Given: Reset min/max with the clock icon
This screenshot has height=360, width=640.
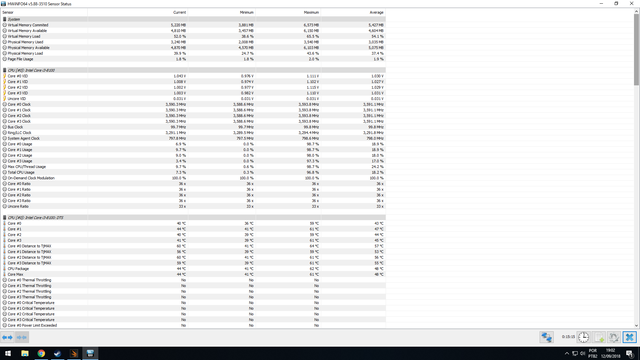Looking at the screenshot, I should coord(584,337).
